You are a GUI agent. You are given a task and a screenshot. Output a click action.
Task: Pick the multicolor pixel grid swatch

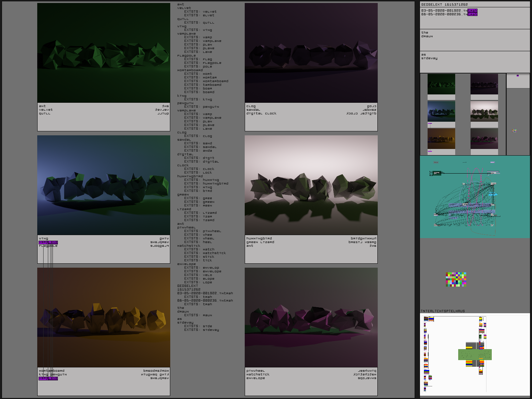pos(456,279)
